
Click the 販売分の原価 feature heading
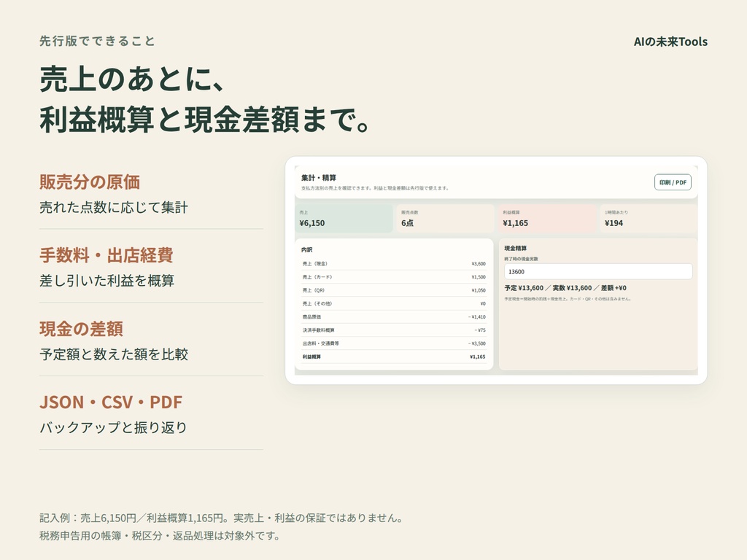90,182
